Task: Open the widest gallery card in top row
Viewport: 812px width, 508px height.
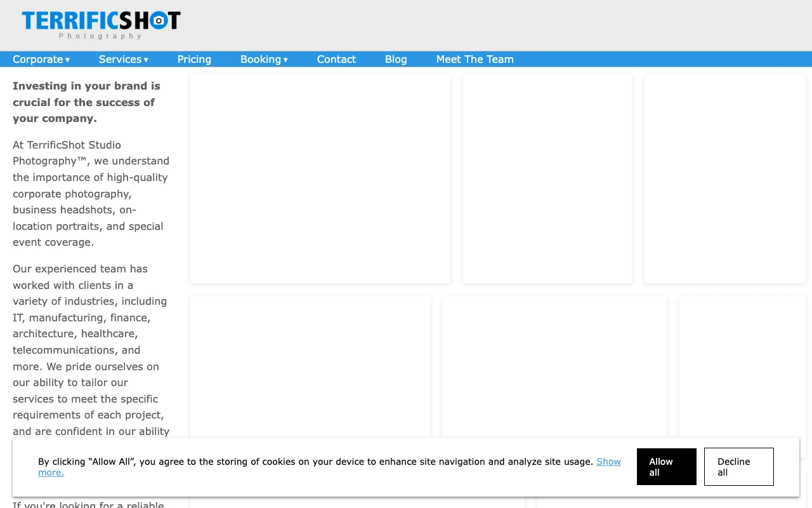Action: click(320, 178)
